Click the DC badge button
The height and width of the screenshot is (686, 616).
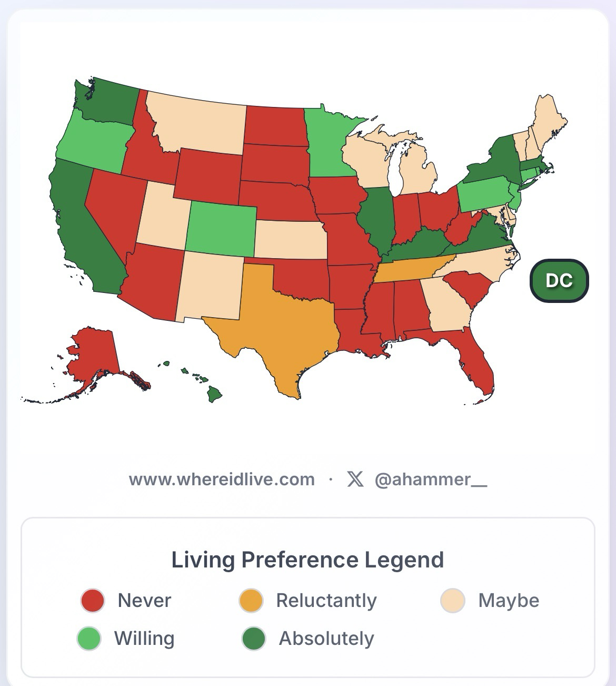coord(559,281)
